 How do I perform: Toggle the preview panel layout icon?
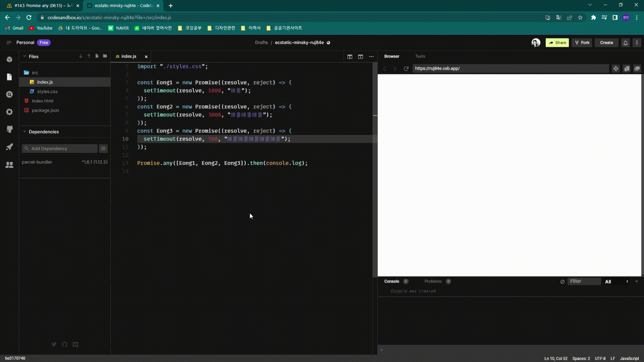[361, 57]
